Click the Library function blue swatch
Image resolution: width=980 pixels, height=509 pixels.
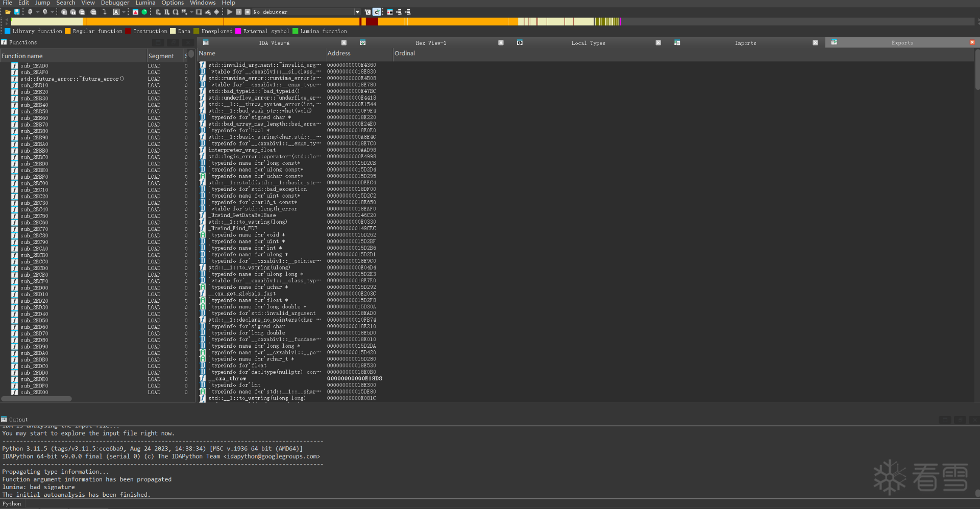(8, 31)
